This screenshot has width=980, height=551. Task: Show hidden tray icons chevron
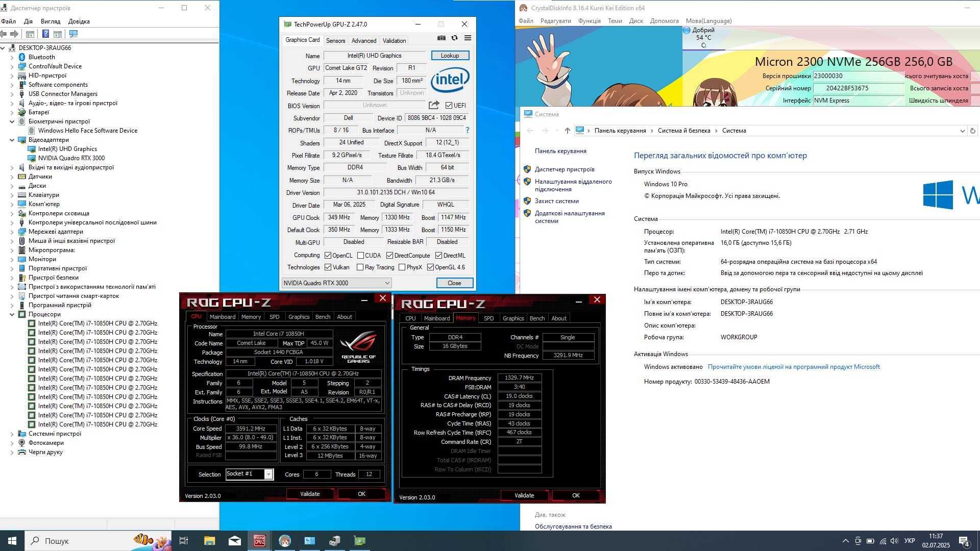pos(845,541)
